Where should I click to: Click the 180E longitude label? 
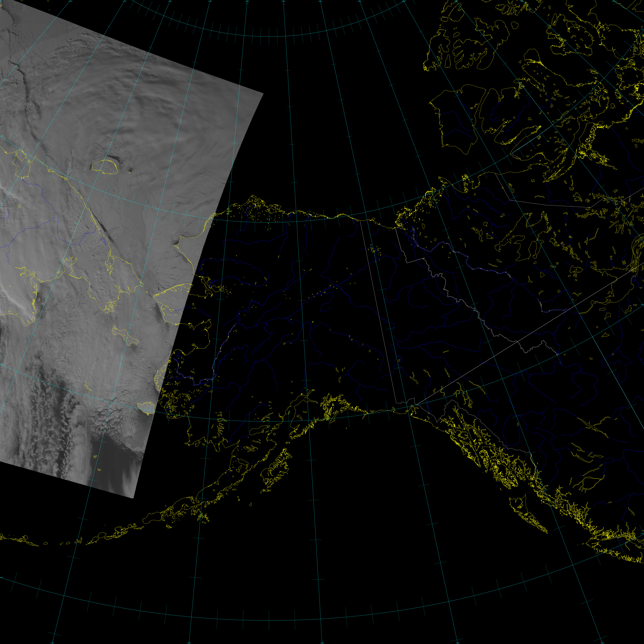coord(170,1)
